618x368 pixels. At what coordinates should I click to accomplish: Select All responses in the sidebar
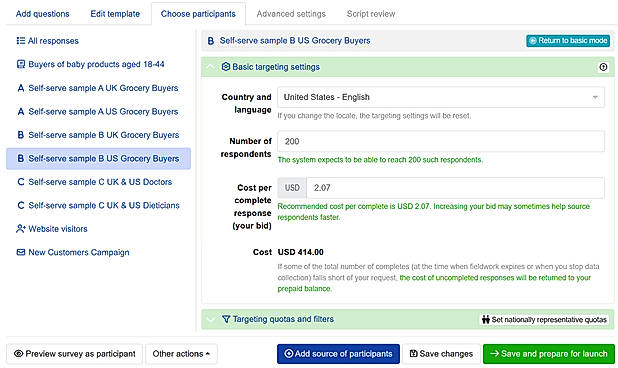pos(53,41)
